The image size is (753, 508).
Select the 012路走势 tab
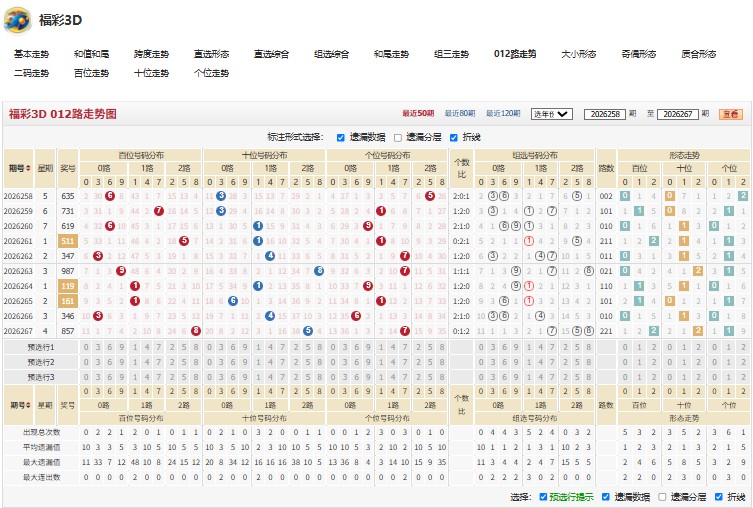pyautogui.click(x=515, y=54)
